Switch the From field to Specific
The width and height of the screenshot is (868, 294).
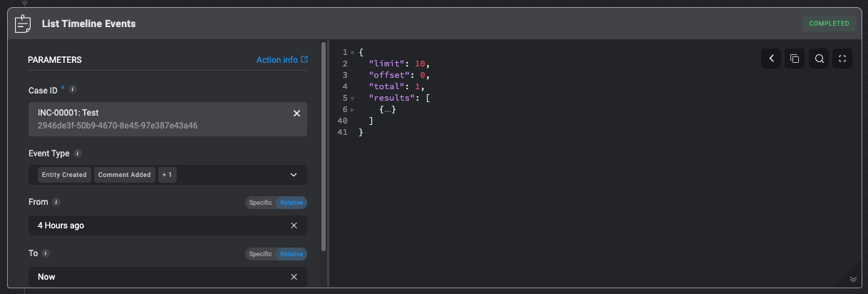260,203
